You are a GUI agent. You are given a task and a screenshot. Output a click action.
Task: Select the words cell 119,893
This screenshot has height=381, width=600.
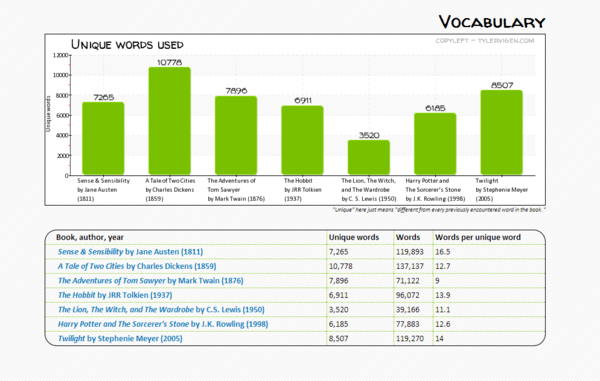click(410, 252)
